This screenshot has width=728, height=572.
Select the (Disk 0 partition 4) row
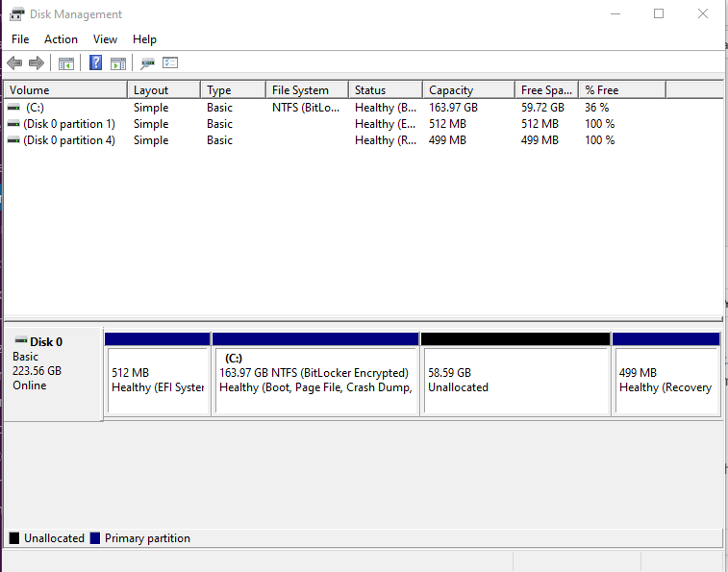point(336,140)
